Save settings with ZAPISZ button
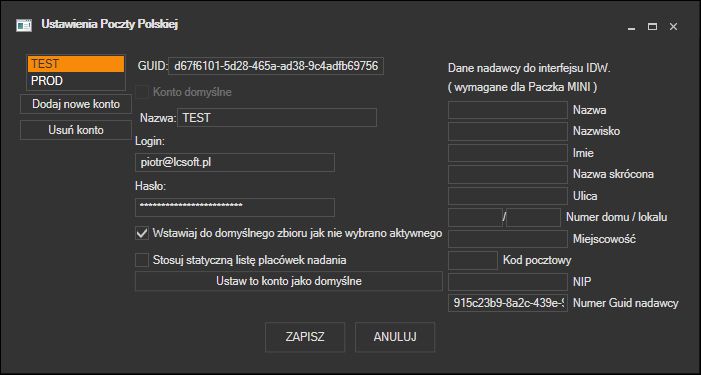The width and height of the screenshot is (701, 375). coord(305,337)
